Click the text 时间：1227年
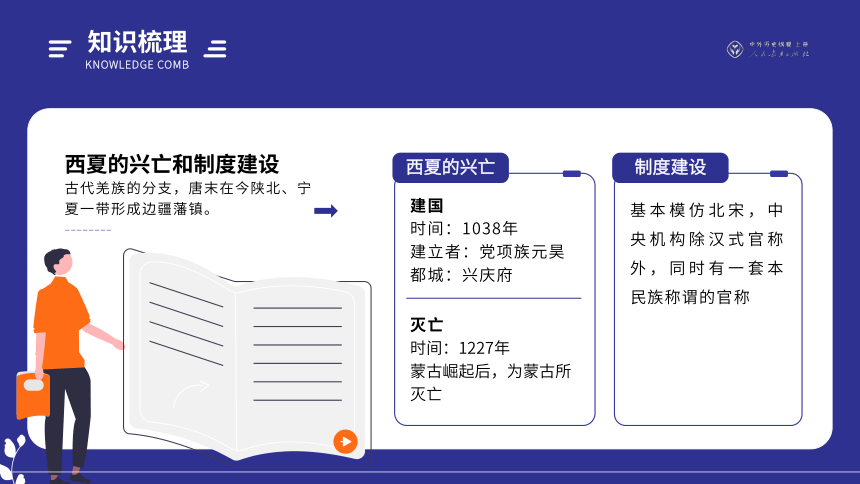Screen dimensions: 860x484 460,347
